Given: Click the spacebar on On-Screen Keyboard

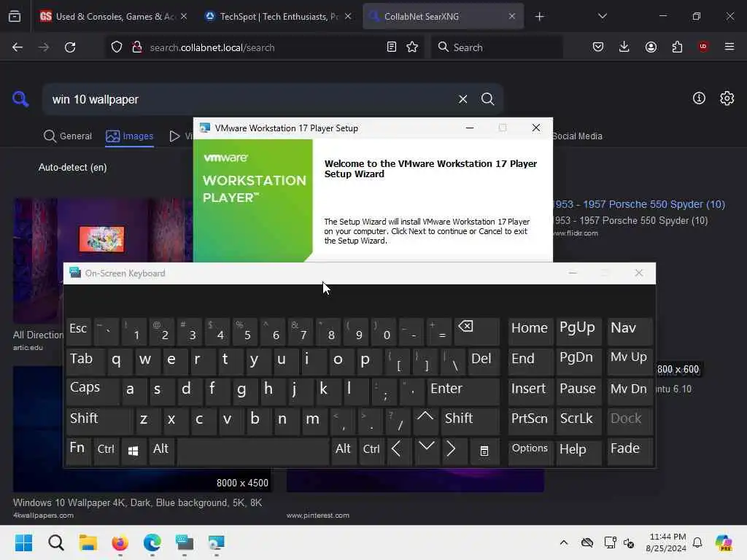Looking at the screenshot, I should pos(252,451).
